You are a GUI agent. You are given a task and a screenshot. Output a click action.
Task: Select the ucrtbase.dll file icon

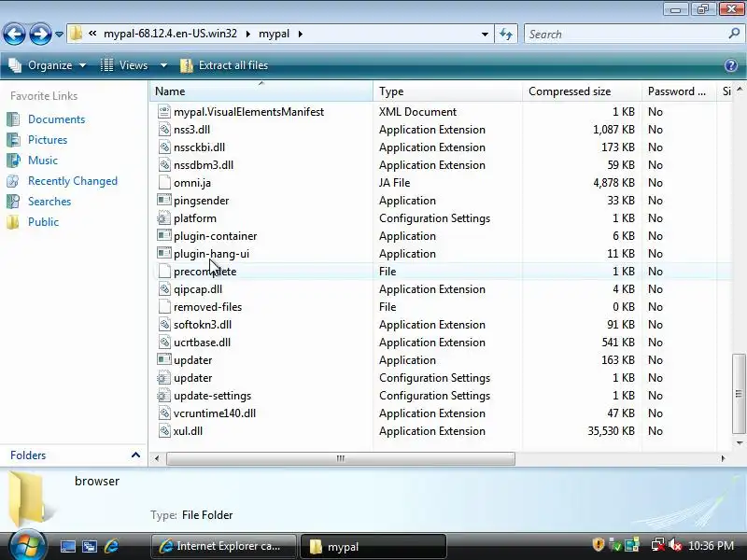(x=164, y=342)
